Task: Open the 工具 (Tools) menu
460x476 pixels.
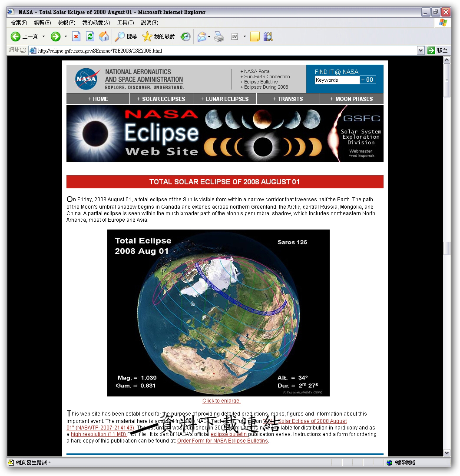Action: (125, 23)
